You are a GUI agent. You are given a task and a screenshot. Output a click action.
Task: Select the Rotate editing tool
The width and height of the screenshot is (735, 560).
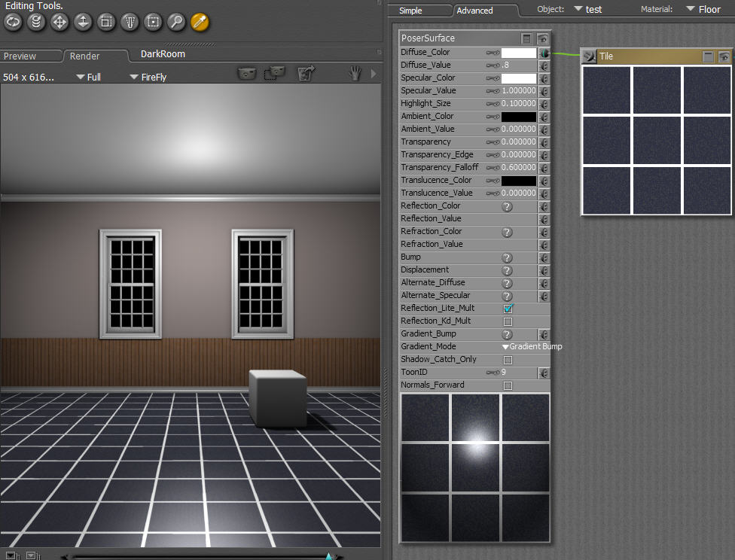coord(13,22)
